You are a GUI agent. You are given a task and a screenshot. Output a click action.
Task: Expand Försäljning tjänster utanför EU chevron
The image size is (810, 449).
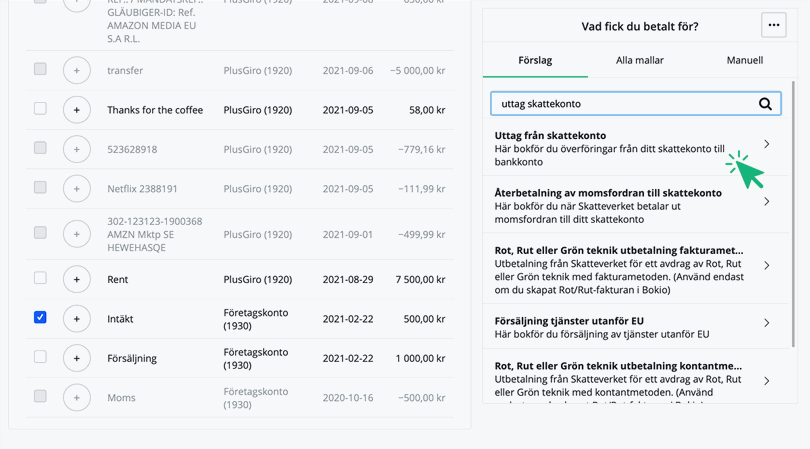(767, 323)
